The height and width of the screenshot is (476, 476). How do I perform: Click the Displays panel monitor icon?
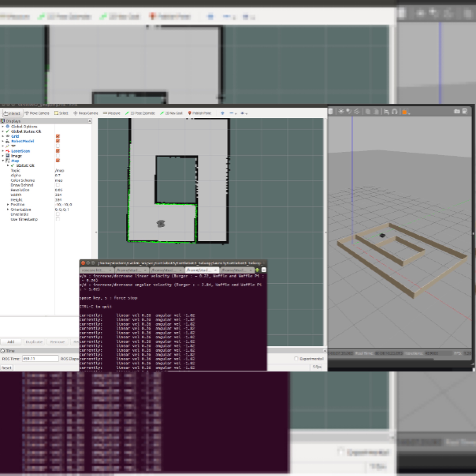(x=3, y=121)
